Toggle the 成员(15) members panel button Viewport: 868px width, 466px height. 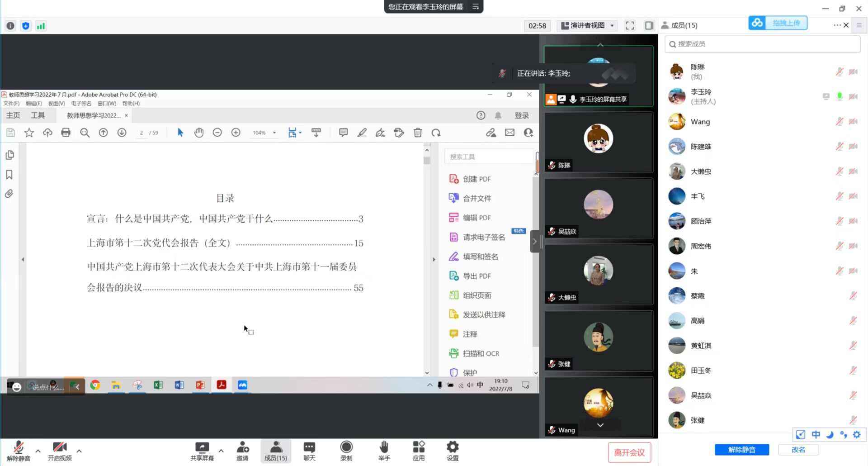pyautogui.click(x=276, y=451)
